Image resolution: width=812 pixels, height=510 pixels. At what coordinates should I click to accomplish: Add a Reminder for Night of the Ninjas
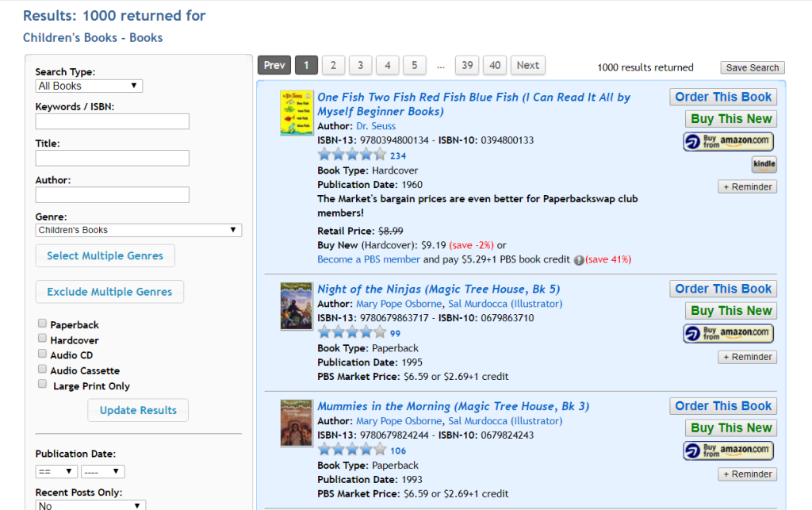(747, 357)
